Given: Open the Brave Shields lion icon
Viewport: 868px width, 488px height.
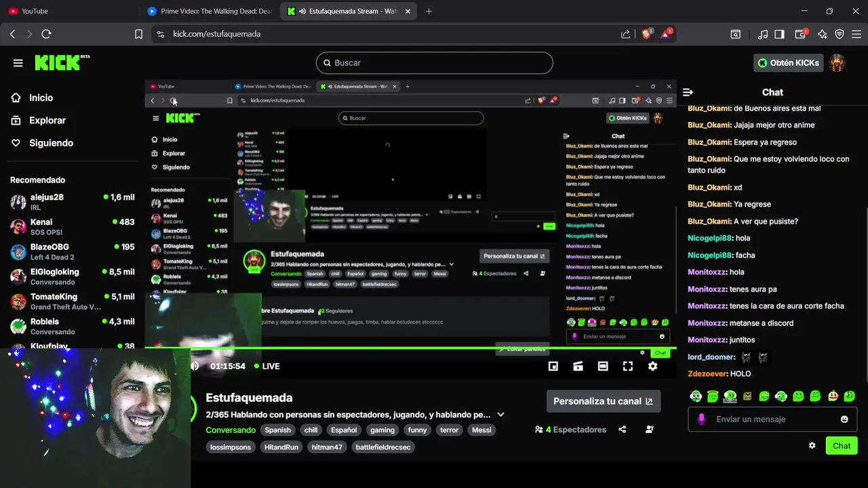Looking at the screenshot, I should 646,34.
